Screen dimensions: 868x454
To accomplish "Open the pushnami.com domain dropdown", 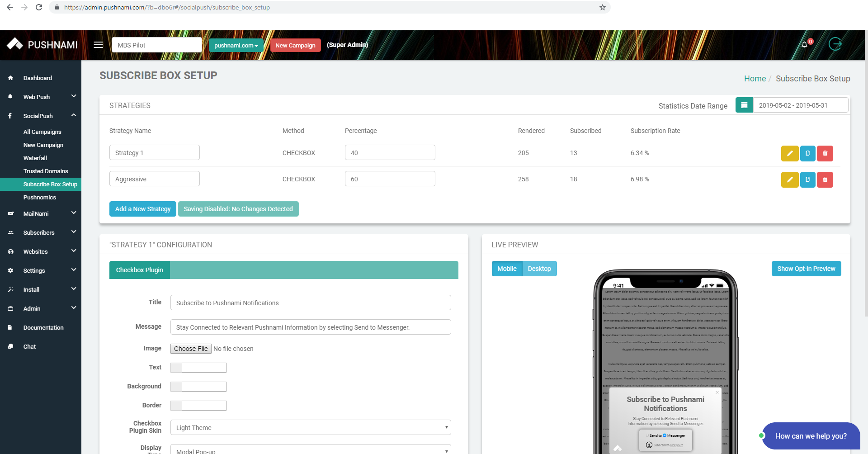I will 236,45.
